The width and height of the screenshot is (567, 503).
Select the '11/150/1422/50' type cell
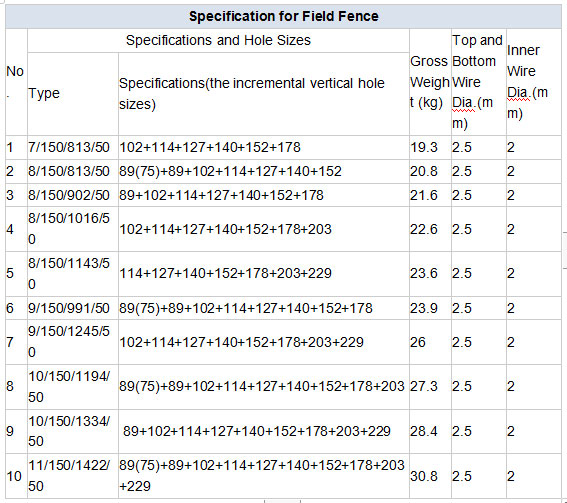click(73, 476)
